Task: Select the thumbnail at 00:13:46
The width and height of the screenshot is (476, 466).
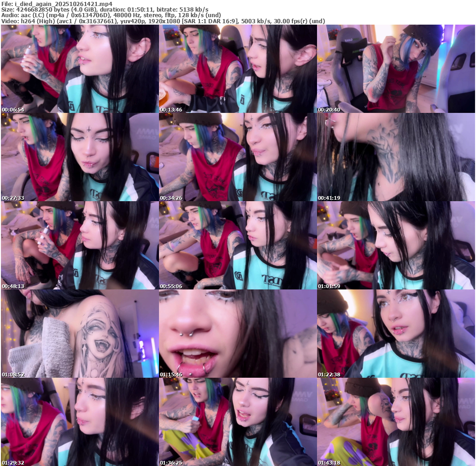Action: (238, 69)
